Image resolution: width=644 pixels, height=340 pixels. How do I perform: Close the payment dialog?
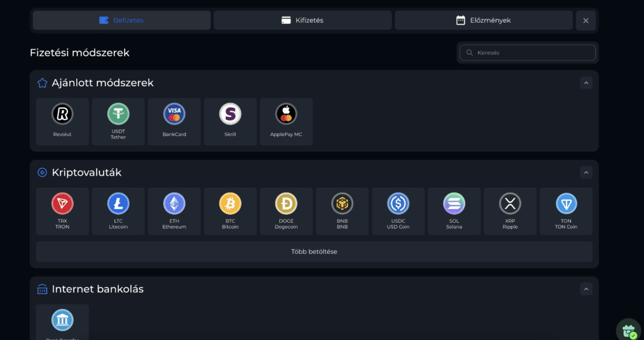tap(586, 21)
